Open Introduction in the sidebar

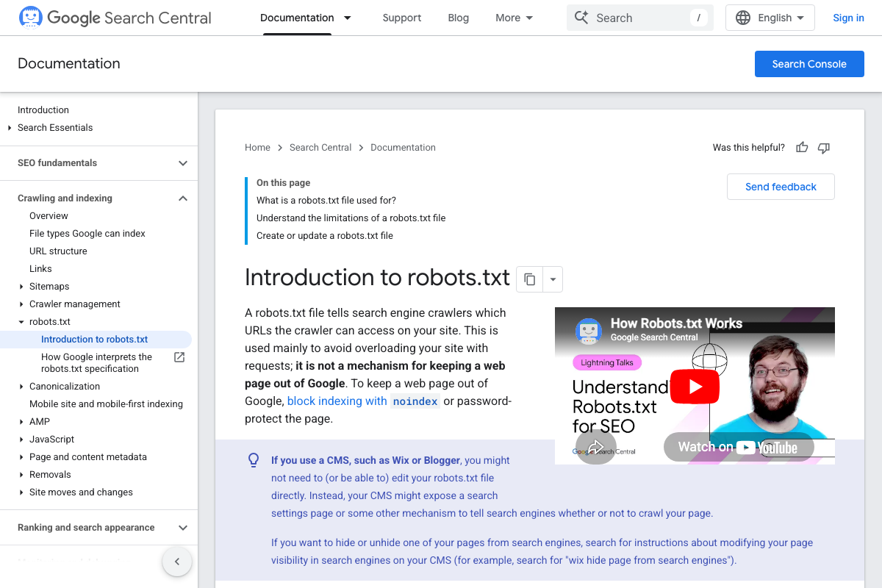(x=43, y=110)
